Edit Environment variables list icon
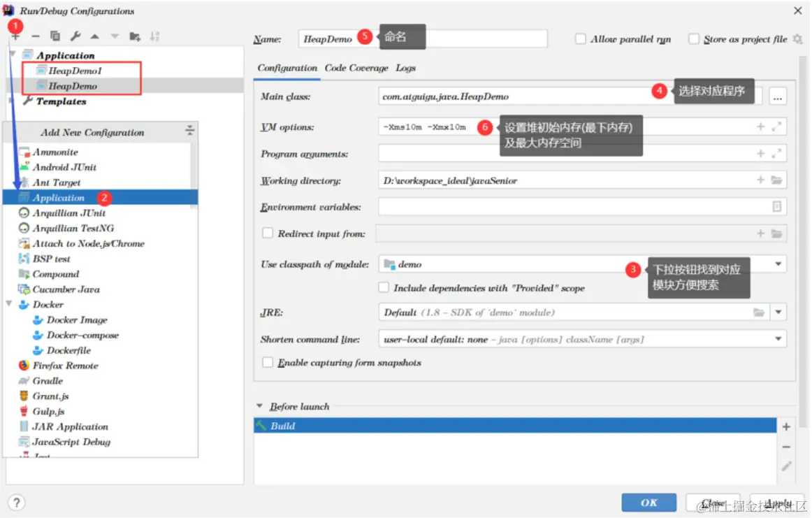Screen dimensions: 812x518 click(776, 206)
